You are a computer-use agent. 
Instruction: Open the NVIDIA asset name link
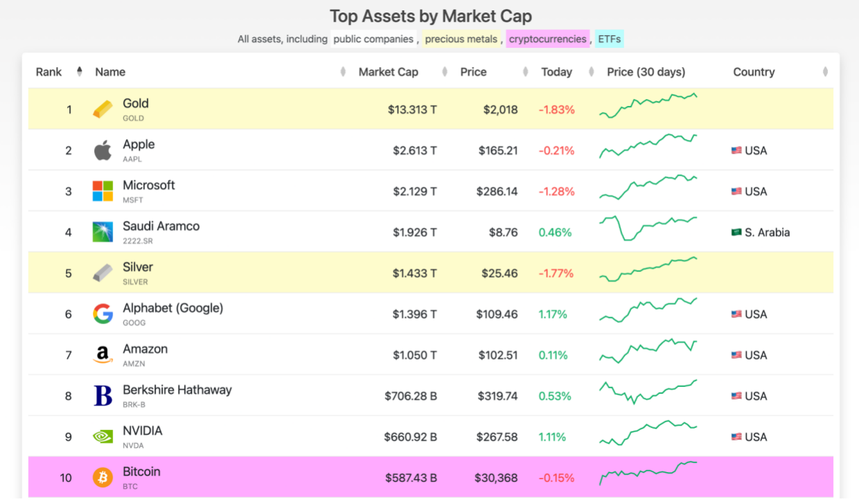(142, 430)
